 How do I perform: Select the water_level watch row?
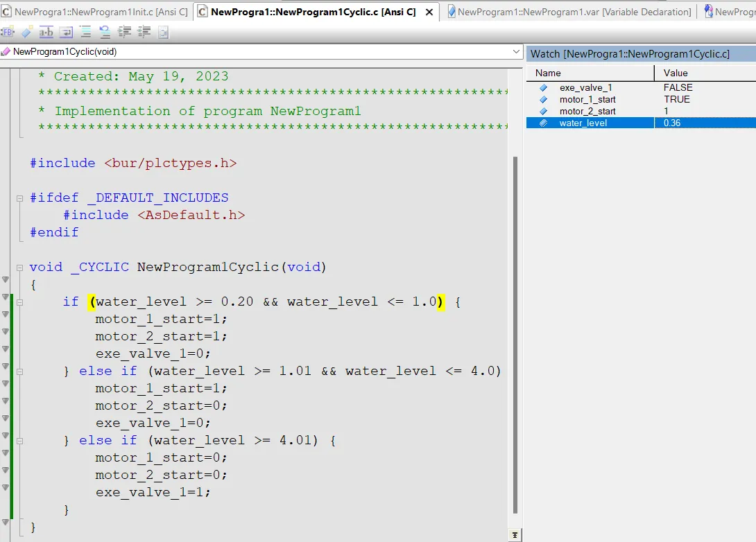pyautogui.click(x=642, y=123)
